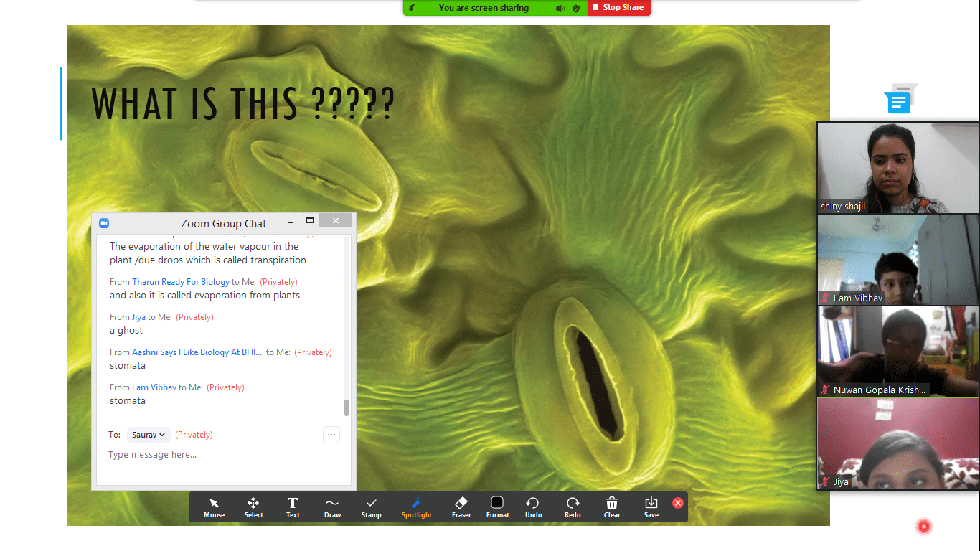This screenshot has width=980, height=551.
Task: Click the blue chat notification icon
Action: point(898,102)
